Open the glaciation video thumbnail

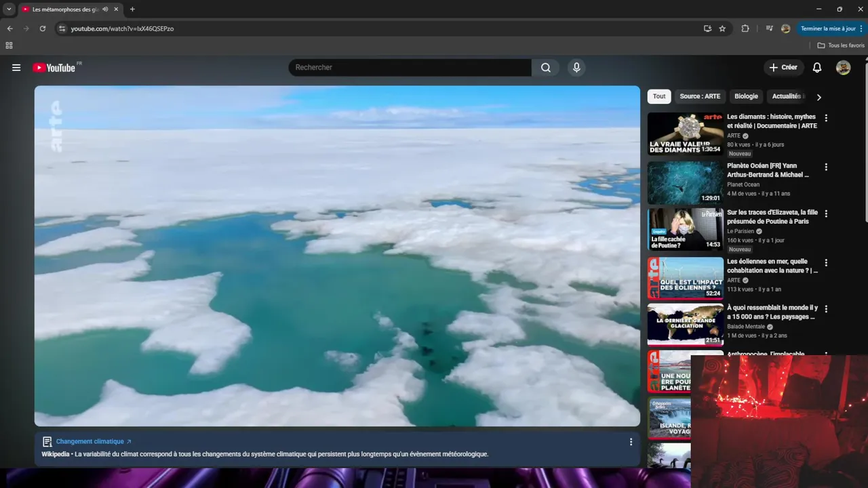686,325
